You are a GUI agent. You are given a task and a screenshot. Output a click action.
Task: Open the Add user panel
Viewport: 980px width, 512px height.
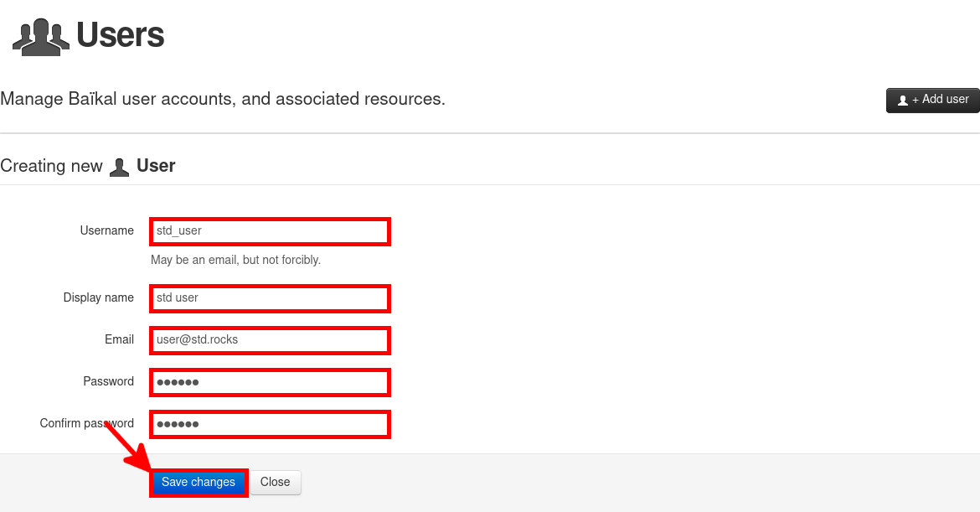pos(932,100)
